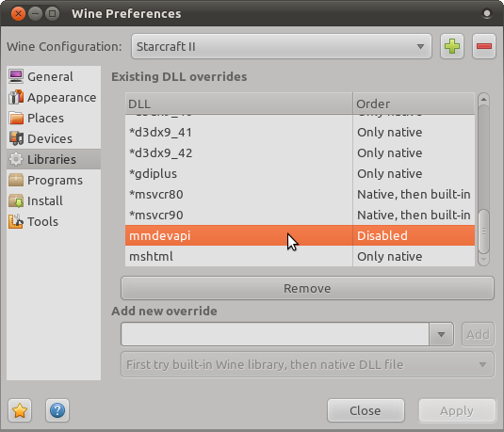Open the Places folder icon

coord(16,118)
